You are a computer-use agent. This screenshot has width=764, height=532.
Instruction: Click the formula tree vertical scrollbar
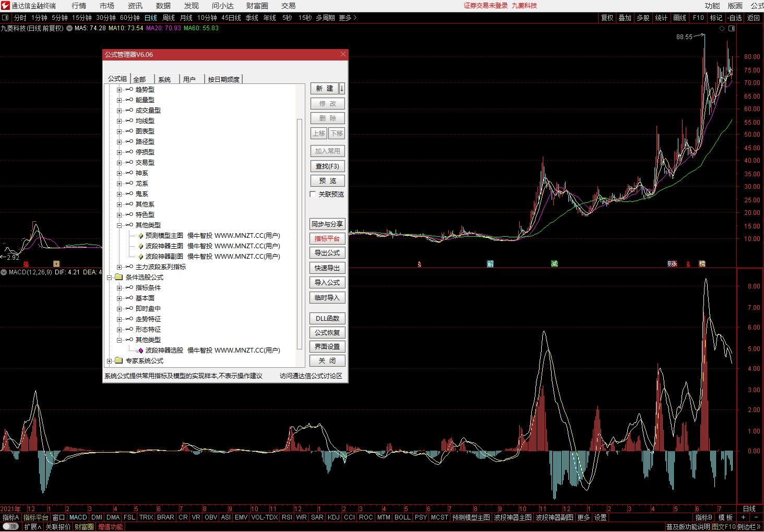(x=300, y=234)
